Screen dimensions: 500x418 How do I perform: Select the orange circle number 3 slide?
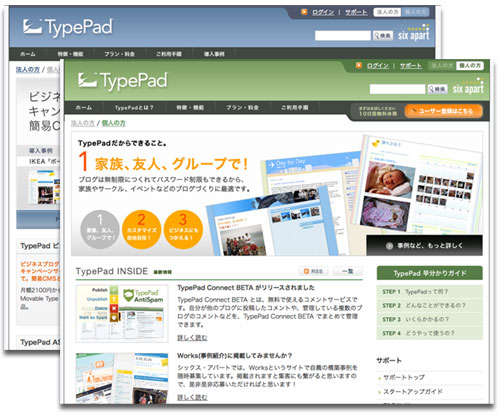pos(183,229)
